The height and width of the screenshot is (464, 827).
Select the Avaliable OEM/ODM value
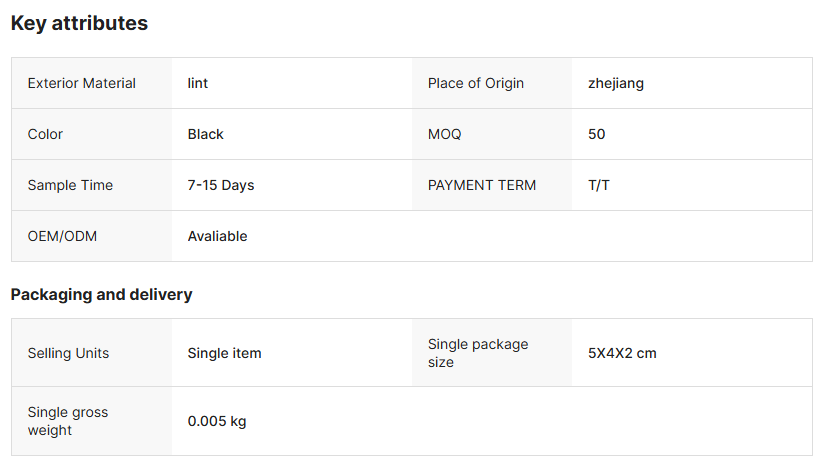point(218,236)
